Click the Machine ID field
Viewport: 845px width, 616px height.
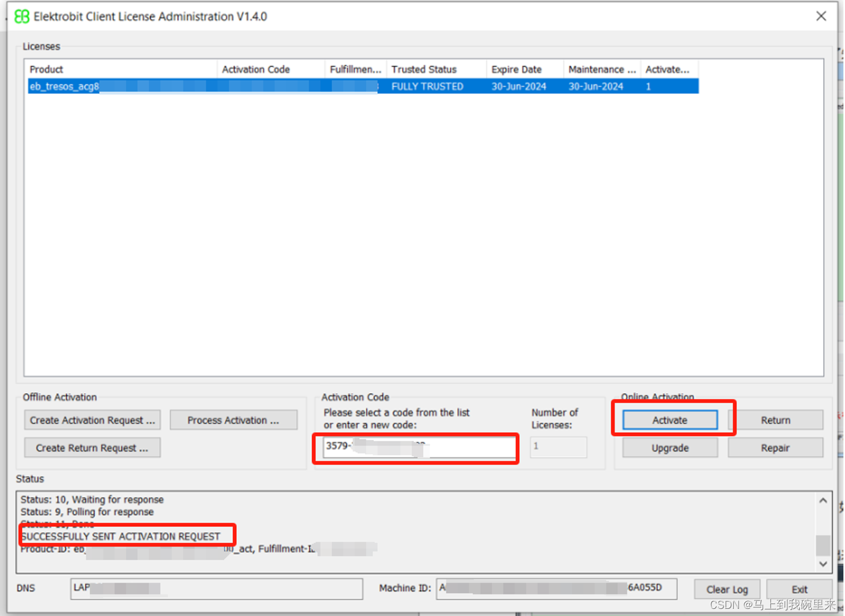pyautogui.click(x=556, y=589)
